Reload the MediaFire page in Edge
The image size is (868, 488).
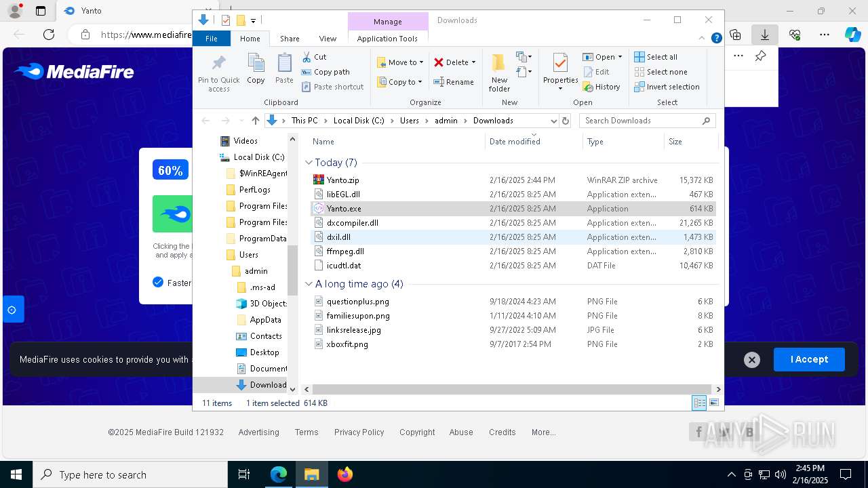[49, 34]
